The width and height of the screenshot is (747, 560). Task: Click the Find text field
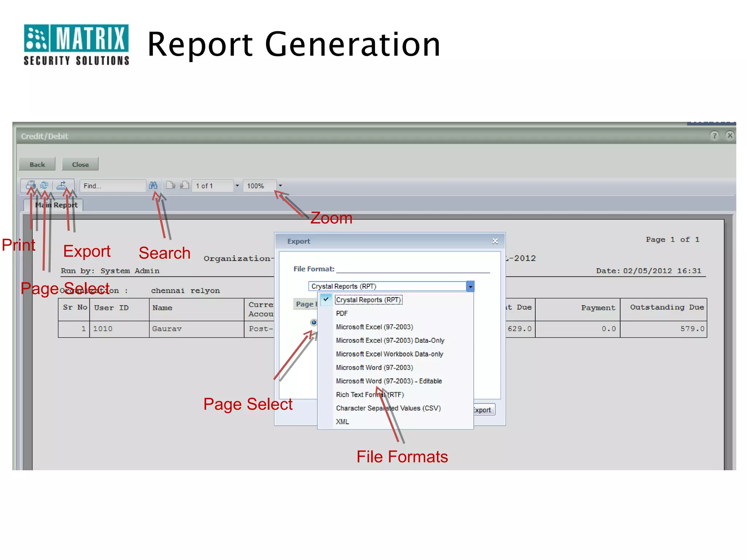point(112,186)
